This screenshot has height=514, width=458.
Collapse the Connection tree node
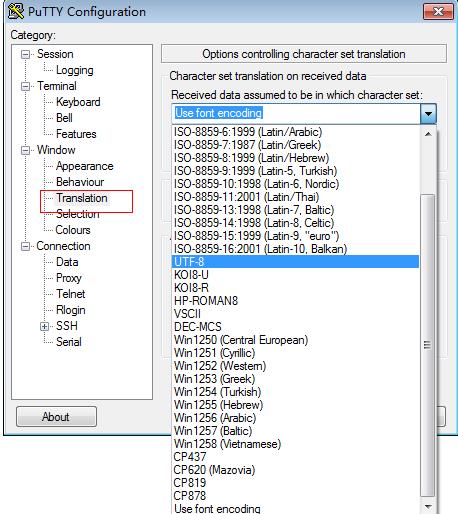[x=26, y=246]
